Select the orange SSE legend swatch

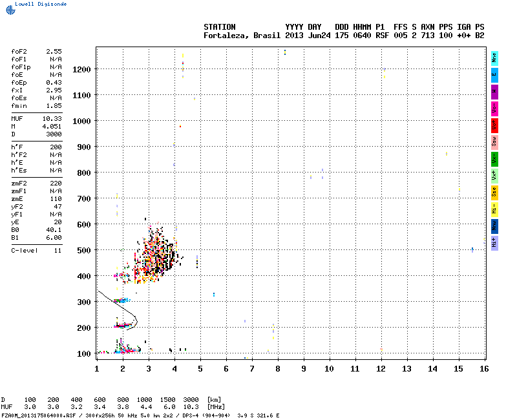[494, 193]
